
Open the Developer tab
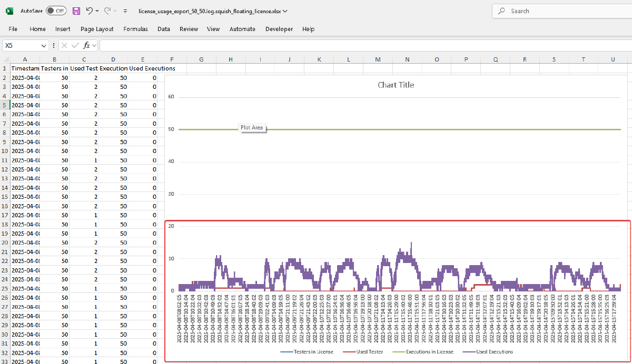point(279,29)
